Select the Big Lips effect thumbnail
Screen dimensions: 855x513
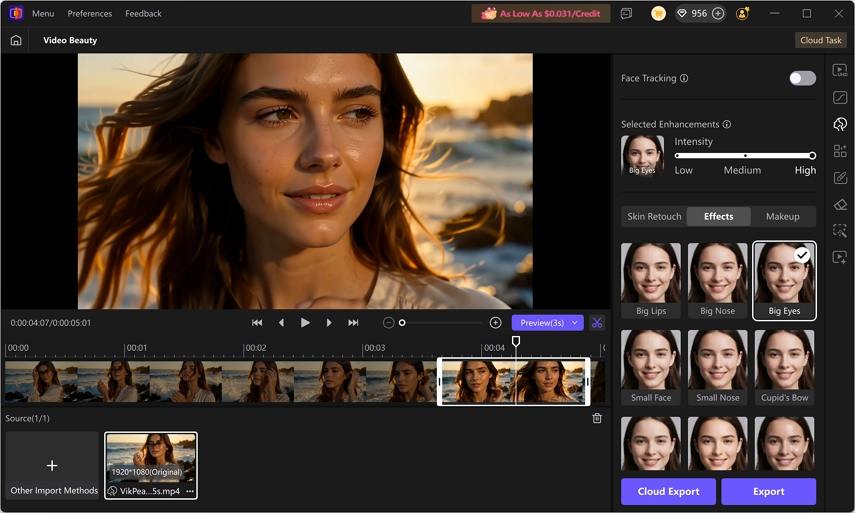[x=651, y=280]
